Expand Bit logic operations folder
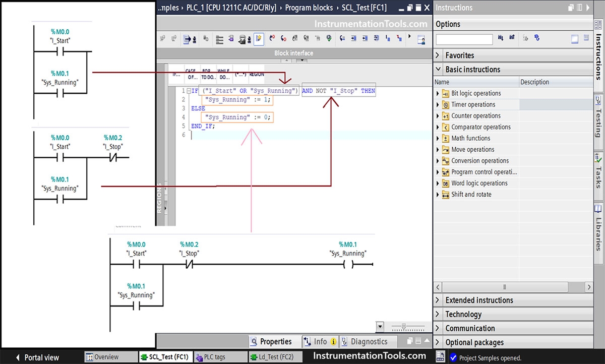 [x=438, y=93]
